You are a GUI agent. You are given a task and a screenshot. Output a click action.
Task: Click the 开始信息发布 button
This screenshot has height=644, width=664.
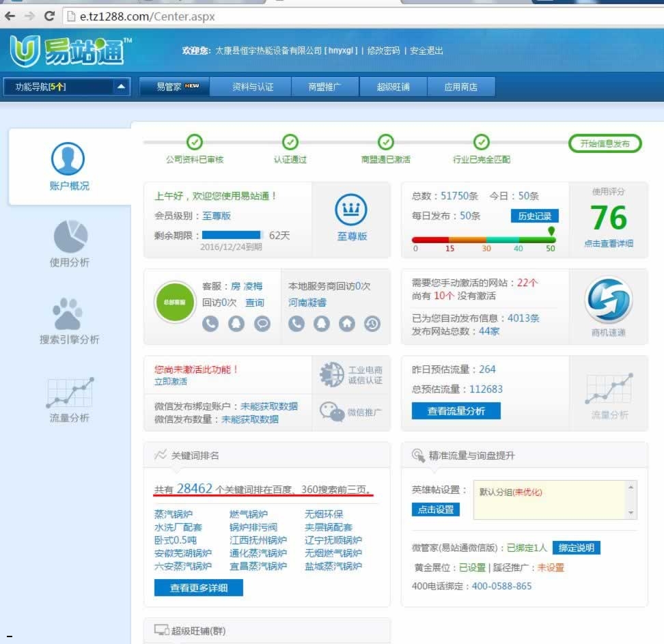[x=605, y=143]
